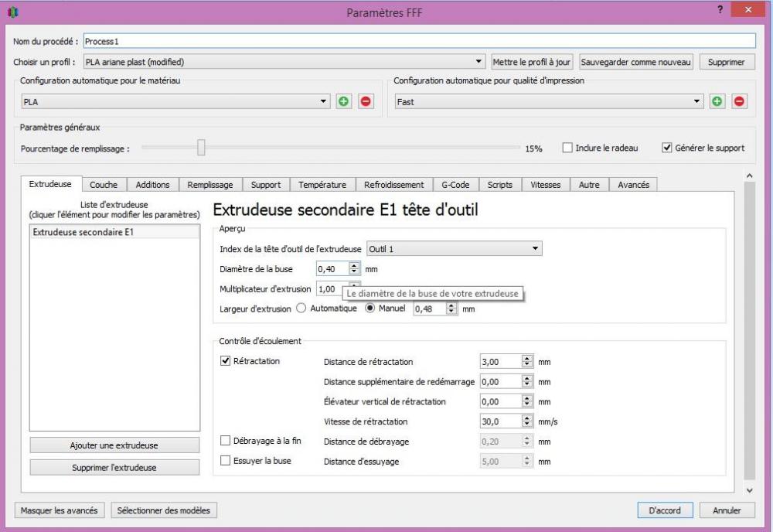The height and width of the screenshot is (532, 773).
Task: Click Mettre le profil à jour button
Action: [x=532, y=62]
